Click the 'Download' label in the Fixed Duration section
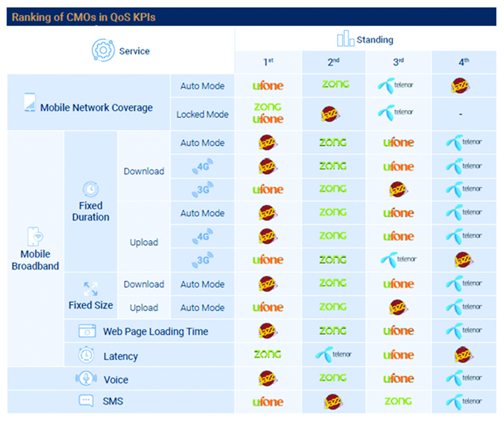Screen dimensions: 504x423 [144, 171]
